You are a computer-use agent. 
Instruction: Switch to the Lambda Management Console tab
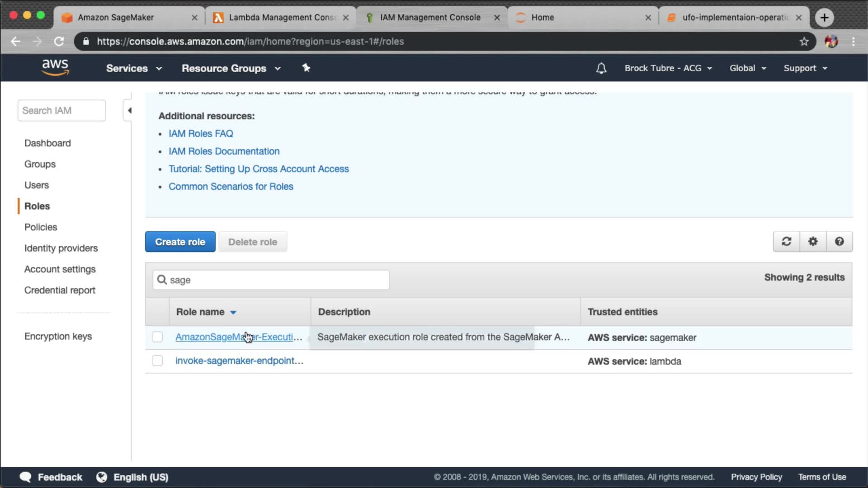[x=280, y=17]
